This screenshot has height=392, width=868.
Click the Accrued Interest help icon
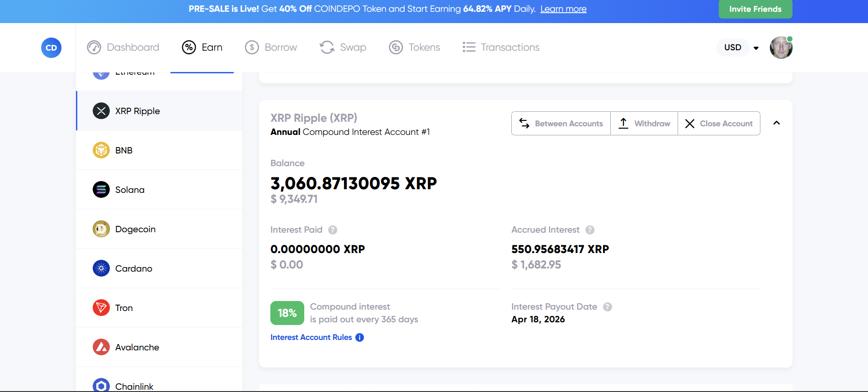[590, 230]
